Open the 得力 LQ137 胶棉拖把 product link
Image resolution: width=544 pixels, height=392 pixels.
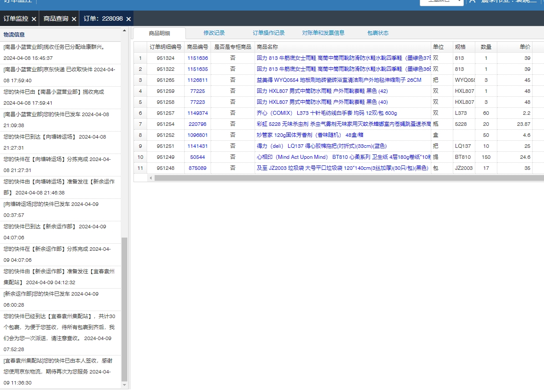pos(322,146)
